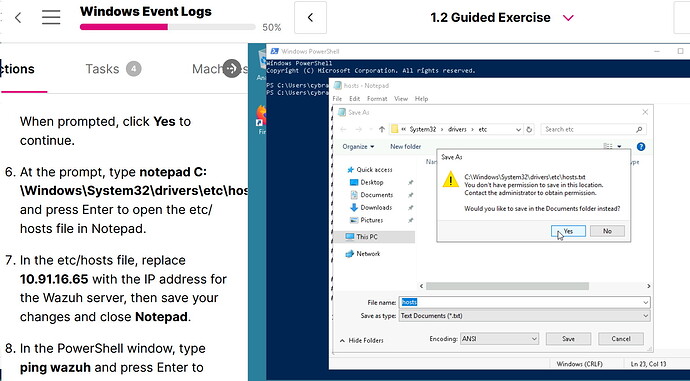Open the address bar path history dropdown
690x381 pixels.
click(518, 129)
